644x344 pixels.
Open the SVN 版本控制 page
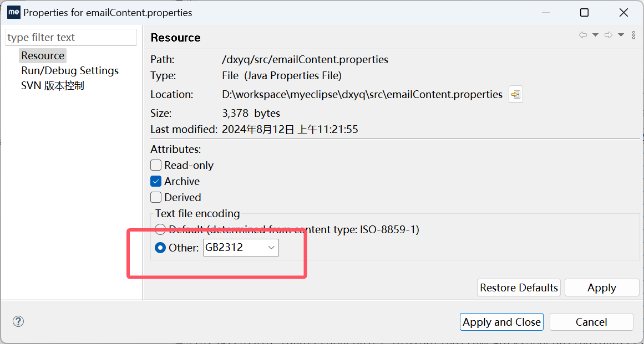(x=53, y=86)
